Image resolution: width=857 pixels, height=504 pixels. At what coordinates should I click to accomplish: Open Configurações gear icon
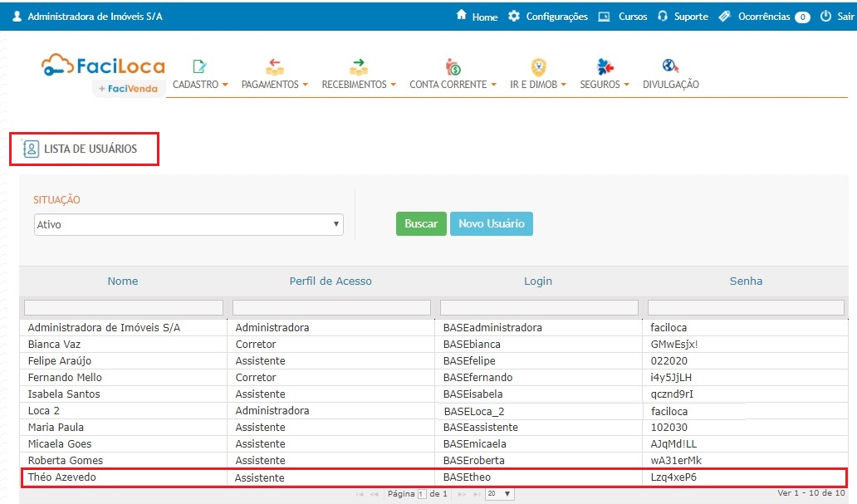[x=514, y=16]
